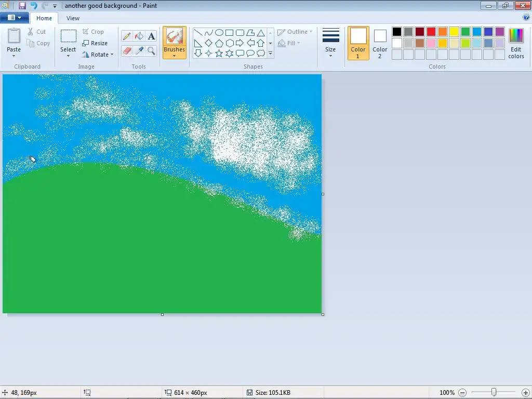The width and height of the screenshot is (532, 399).
Task: Pick the red color swatch
Action: click(431, 32)
